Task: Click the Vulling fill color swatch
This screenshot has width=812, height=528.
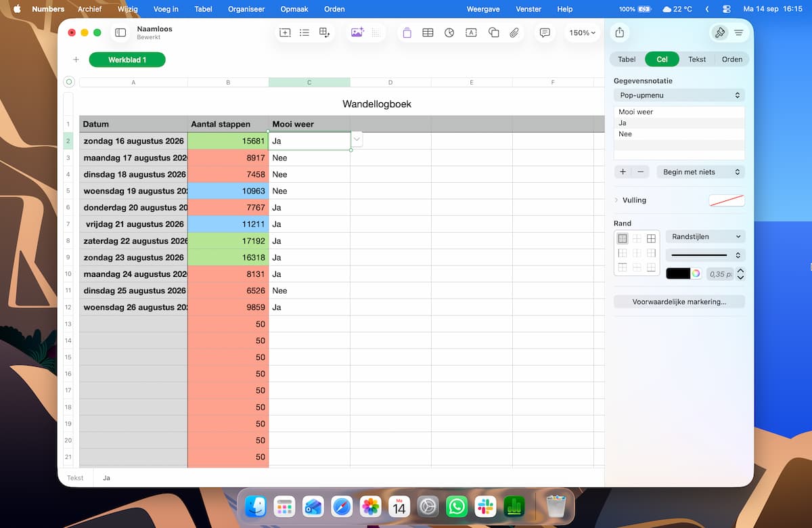Action: (726, 200)
